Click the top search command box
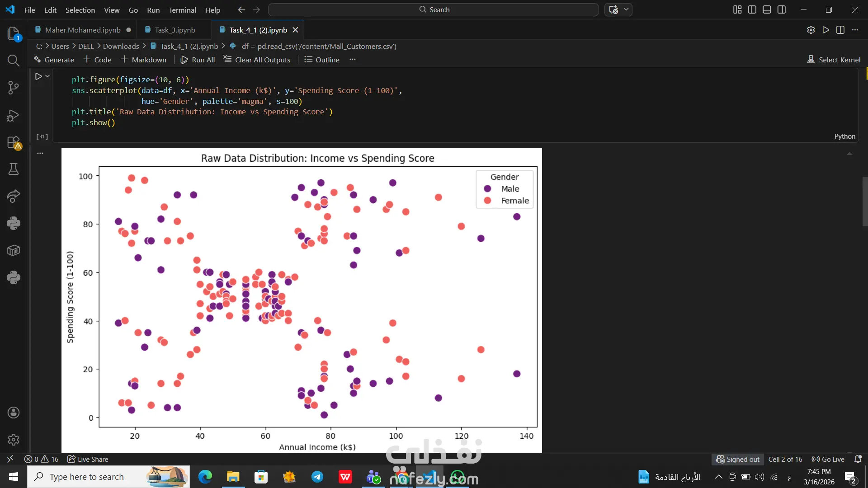 point(434,9)
